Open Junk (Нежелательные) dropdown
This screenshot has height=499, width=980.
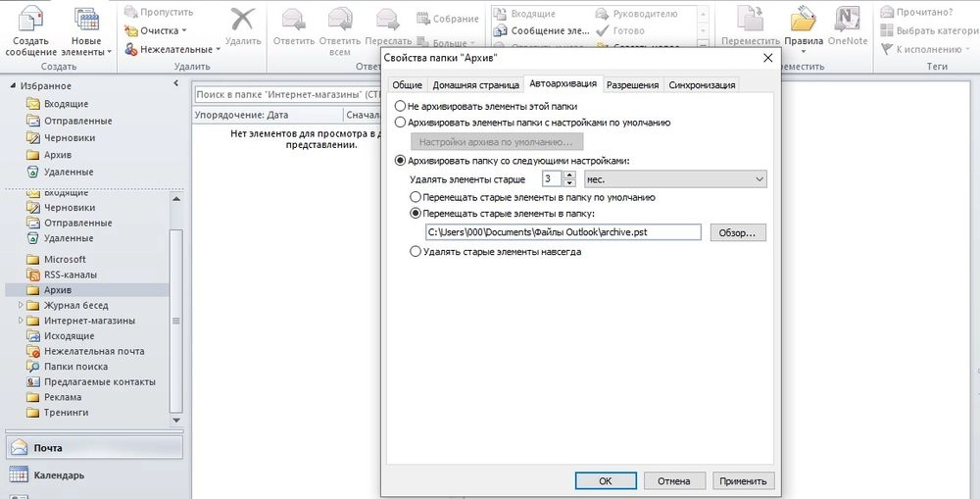point(172,49)
